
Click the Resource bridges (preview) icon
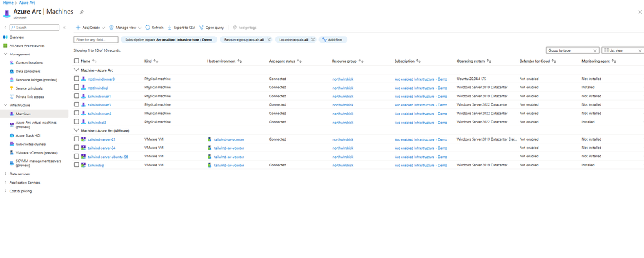(x=12, y=80)
